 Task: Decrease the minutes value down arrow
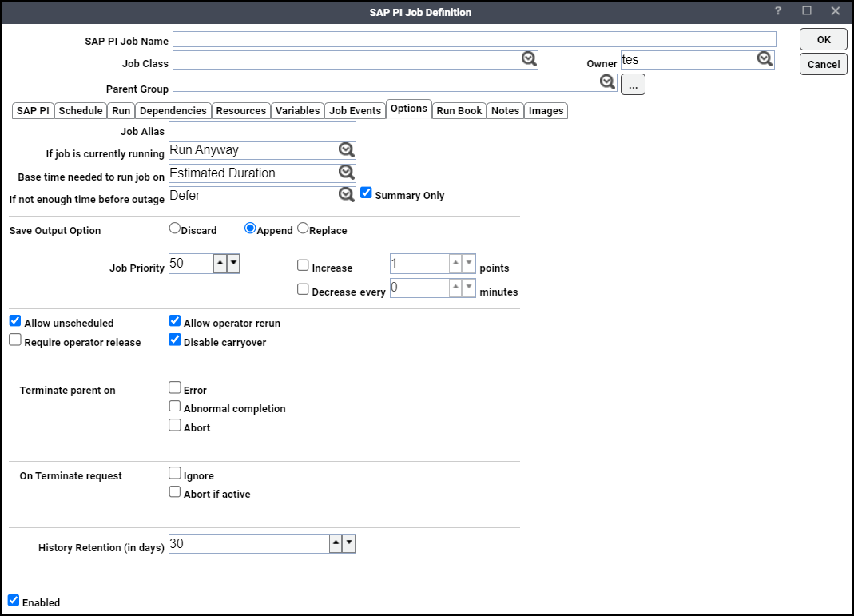[x=469, y=288]
